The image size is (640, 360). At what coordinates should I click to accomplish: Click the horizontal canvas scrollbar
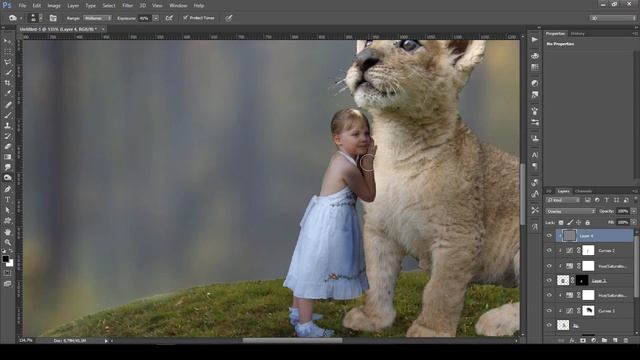pyautogui.click(x=292, y=340)
